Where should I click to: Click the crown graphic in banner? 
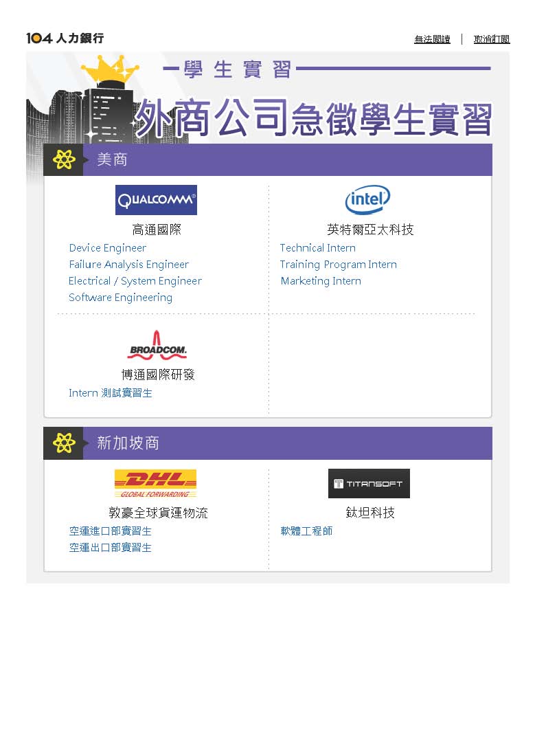tap(110, 71)
